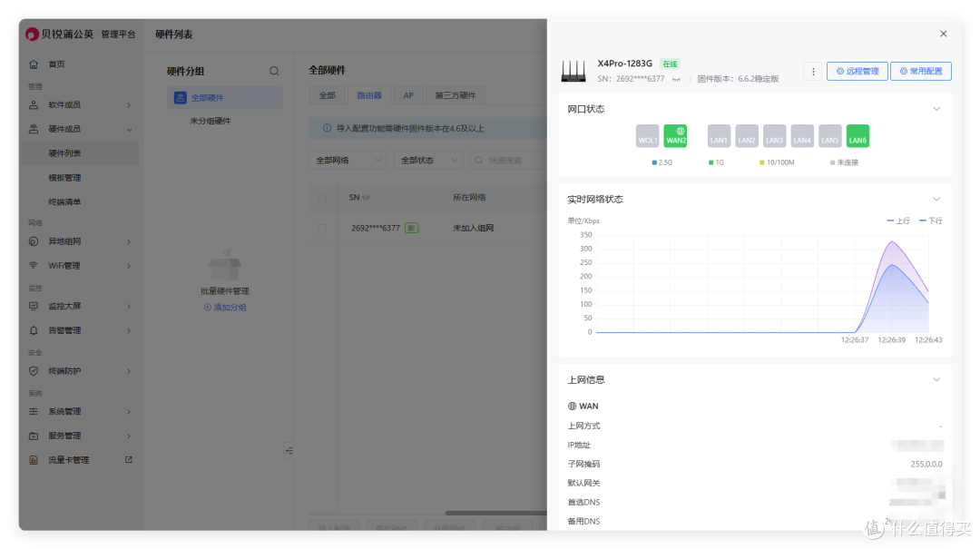This screenshot has height=549, width=980.
Task: Click the 快速搜索 search field
Action: (x=508, y=161)
